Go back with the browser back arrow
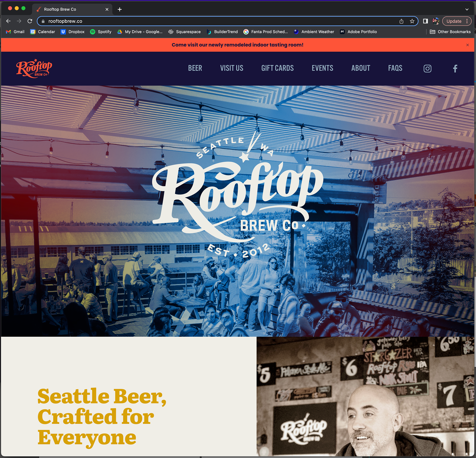476x458 pixels. click(x=8, y=21)
